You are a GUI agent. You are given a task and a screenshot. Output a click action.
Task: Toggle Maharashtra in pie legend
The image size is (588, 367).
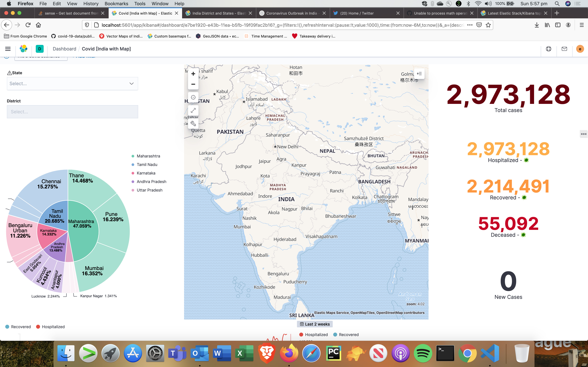(148, 156)
